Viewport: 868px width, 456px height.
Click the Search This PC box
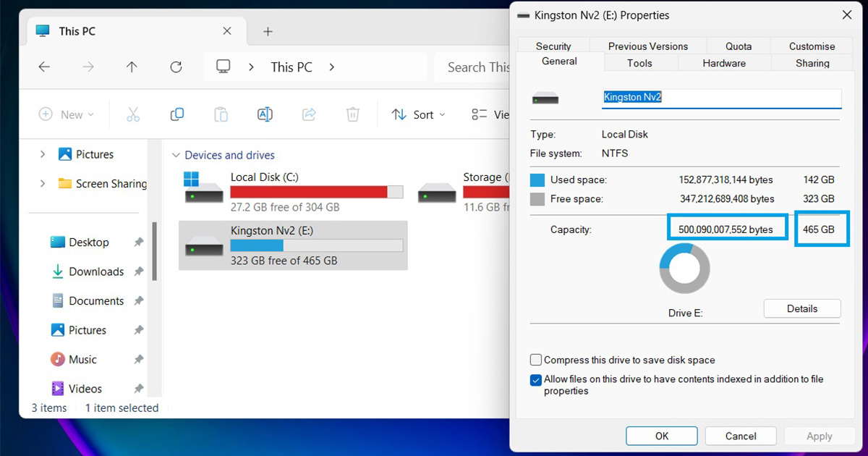[473, 67]
